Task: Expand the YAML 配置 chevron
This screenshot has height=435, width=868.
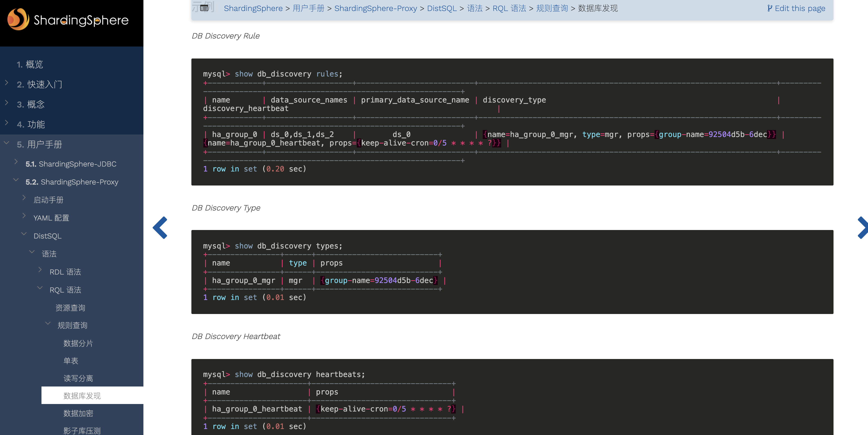Action: tap(24, 216)
